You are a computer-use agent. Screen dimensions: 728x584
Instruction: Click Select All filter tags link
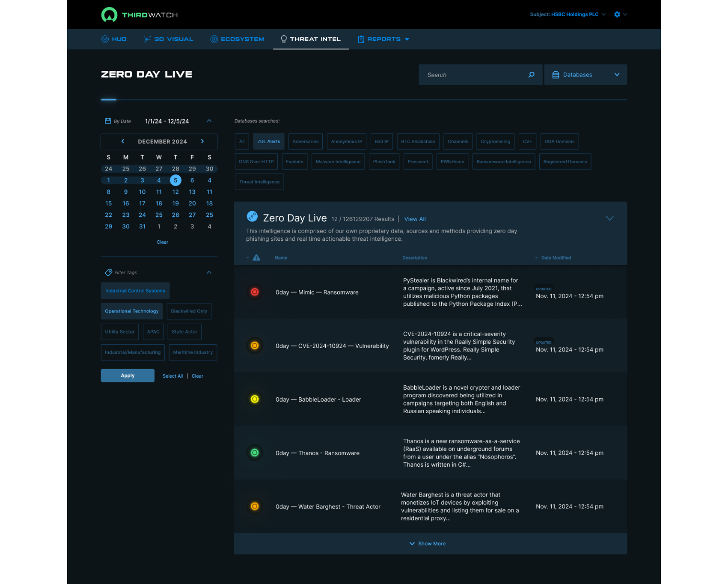(173, 376)
